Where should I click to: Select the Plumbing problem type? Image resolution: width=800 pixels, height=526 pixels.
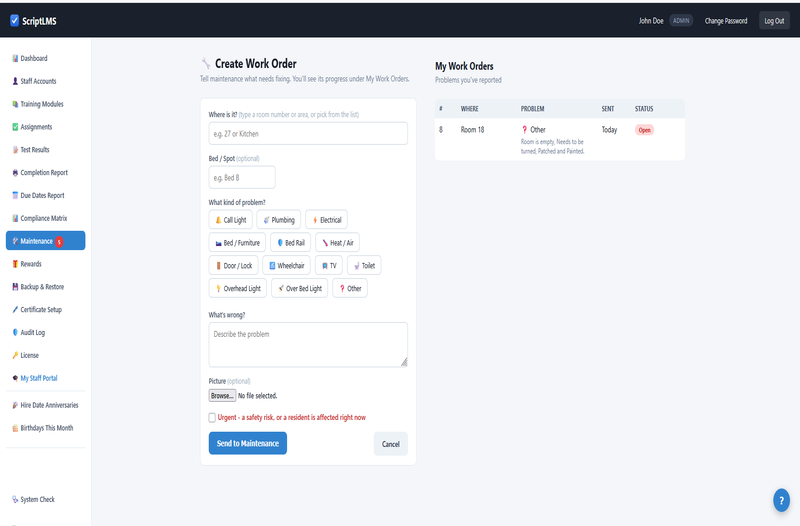pyautogui.click(x=279, y=220)
